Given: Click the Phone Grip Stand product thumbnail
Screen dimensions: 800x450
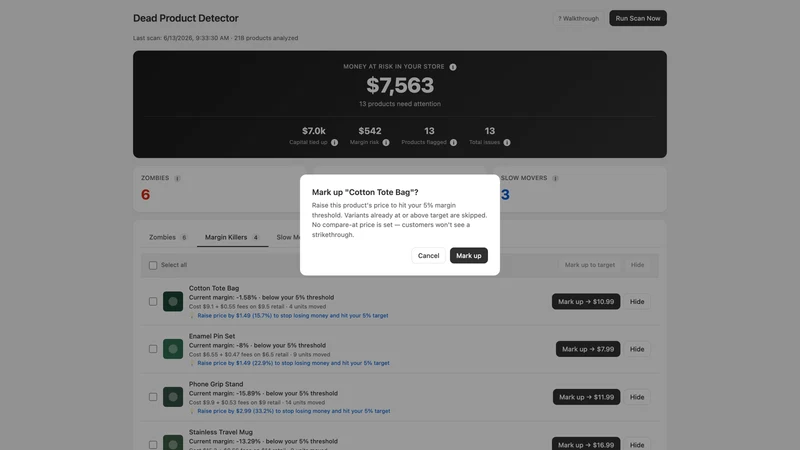Looking at the screenshot, I should pyautogui.click(x=173, y=397).
